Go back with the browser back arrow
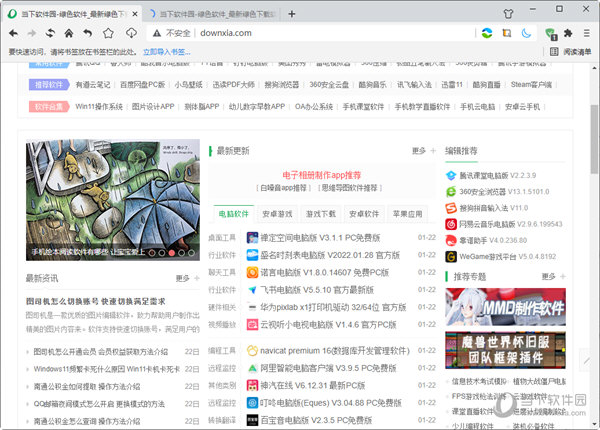Viewport: 600px width, 430px height. [13, 33]
